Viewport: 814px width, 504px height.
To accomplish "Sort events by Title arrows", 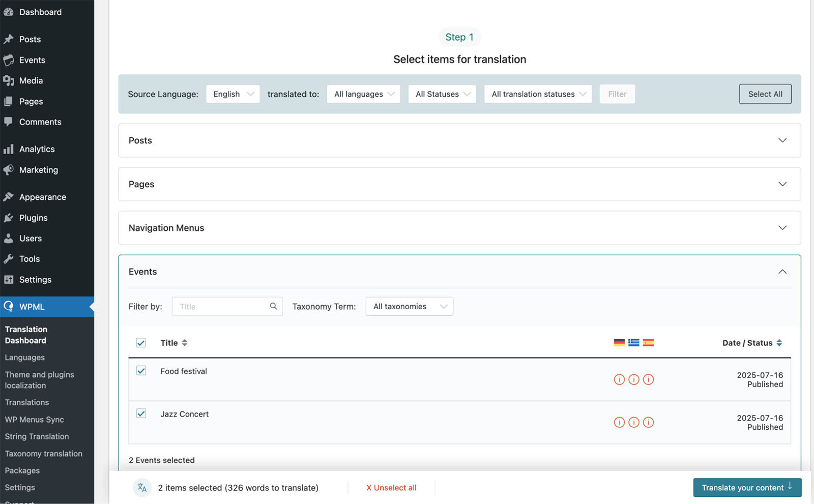I will 185,343.
